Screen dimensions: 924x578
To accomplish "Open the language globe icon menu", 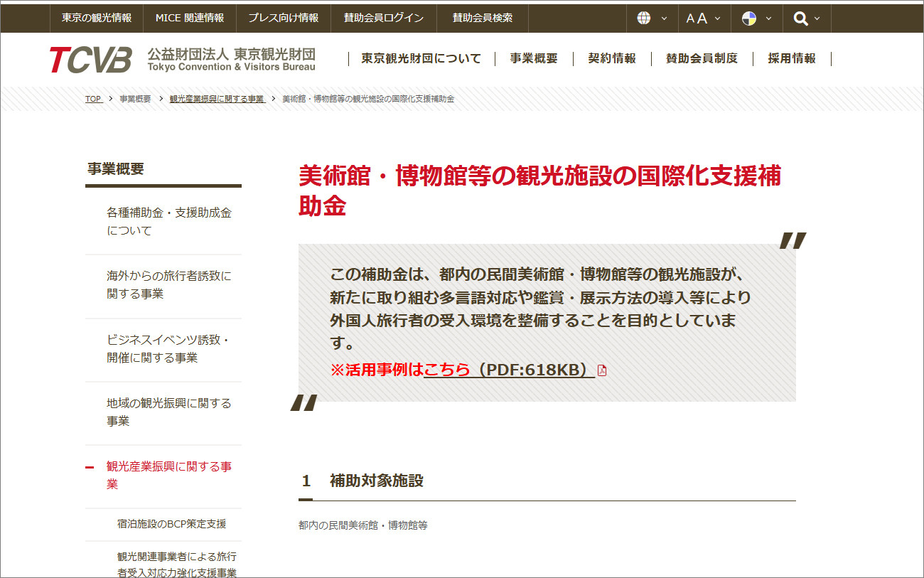I will [644, 18].
